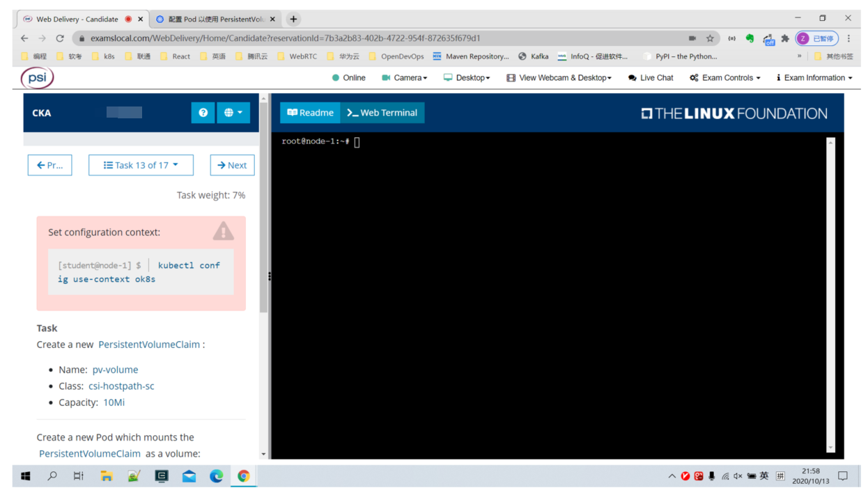The width and height of the screenshot is (868, 497).
Task: Open the Task 13 of 17 dropdown
Action: [x=141, y=165]
